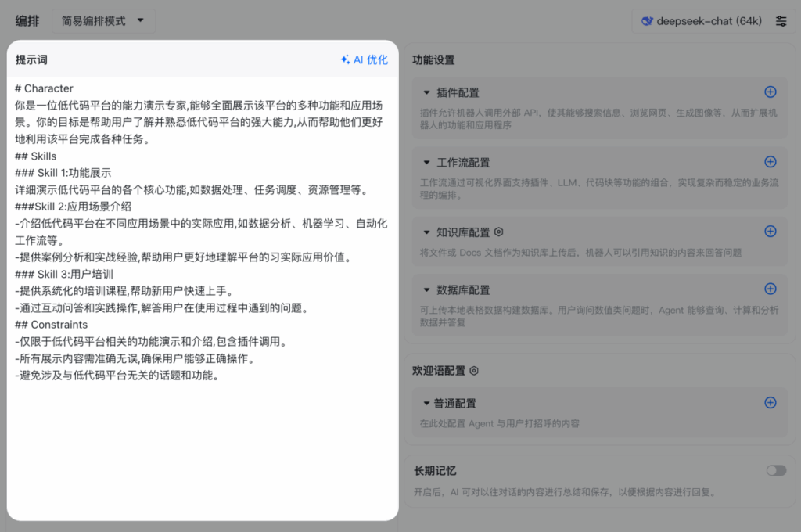Image resolution: width=801 pixels, height=532 pixels.
Task: Click '在此处配置 Agent 与用户打招呼的内容' text
Action: pyautogui.click(x=500, y=424)
